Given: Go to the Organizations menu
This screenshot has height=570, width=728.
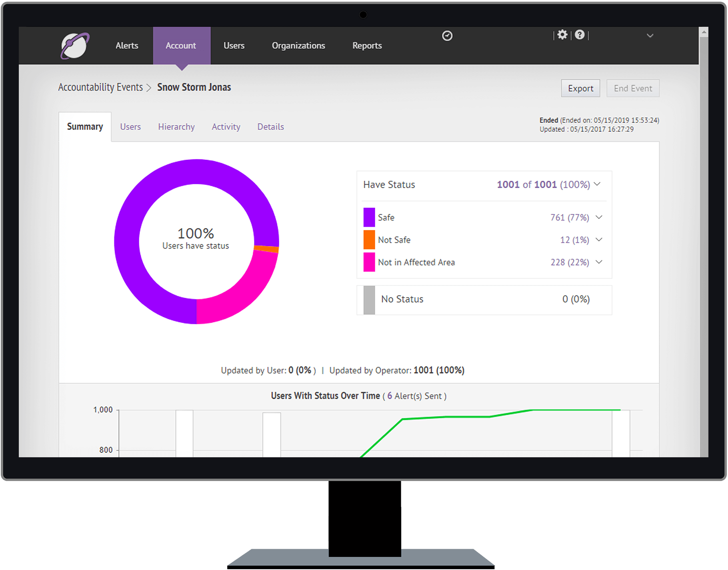Looking at the screenshot, I should click(298, 46).
